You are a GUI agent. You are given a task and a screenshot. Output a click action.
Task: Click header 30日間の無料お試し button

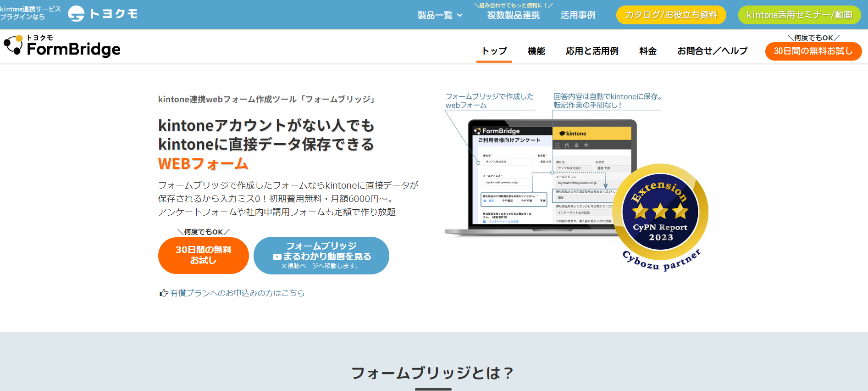coord(813,51)
